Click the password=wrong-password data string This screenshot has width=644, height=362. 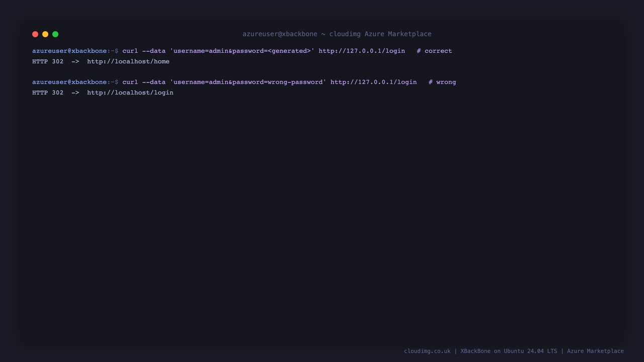(x=248, y=82)
